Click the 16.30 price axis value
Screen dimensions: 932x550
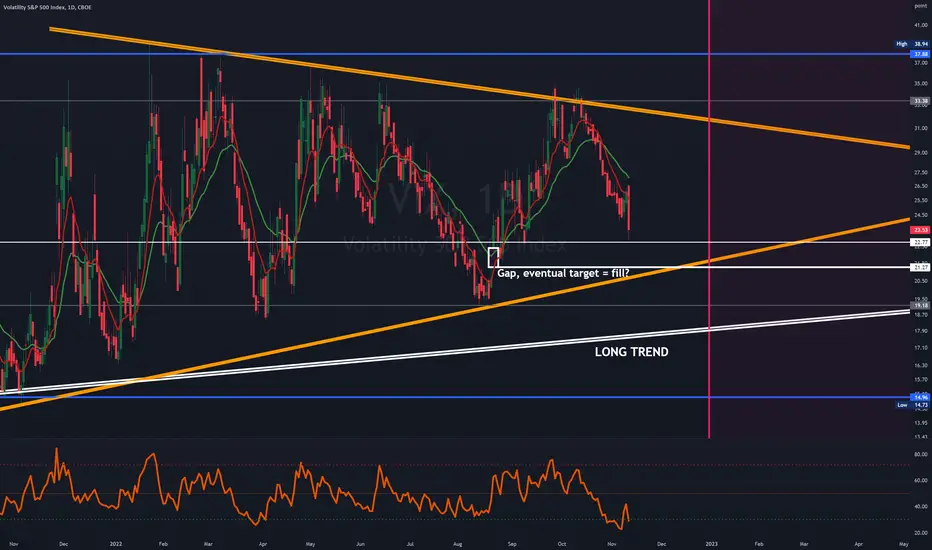921,366
